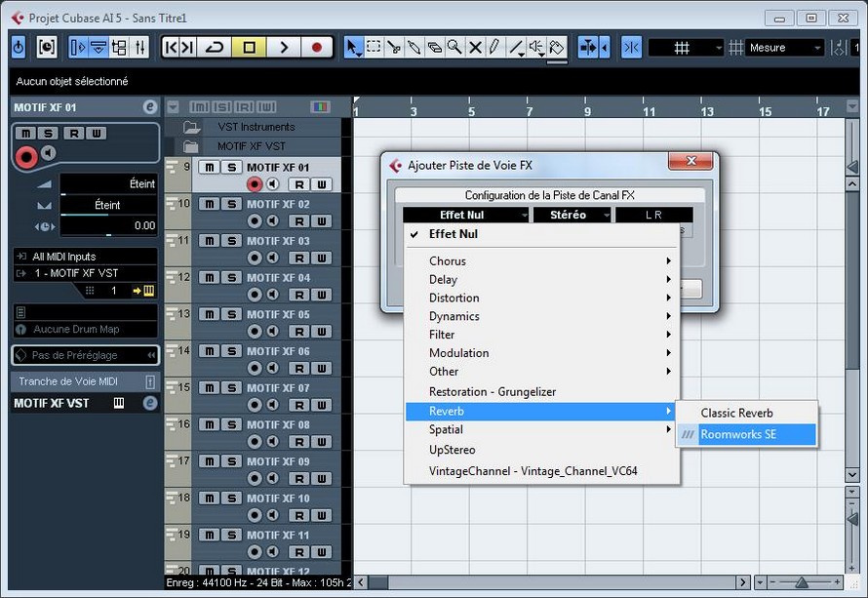Viewport: 868px width, 598px height.
Task: Start playback with the Play button
Action: click(283, 47)
